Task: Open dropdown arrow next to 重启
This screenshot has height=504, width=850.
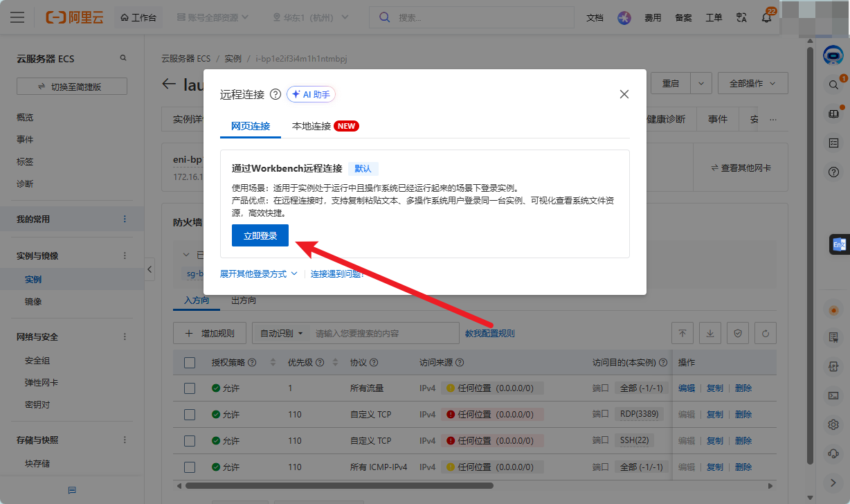Action: (x=701, y=83)
